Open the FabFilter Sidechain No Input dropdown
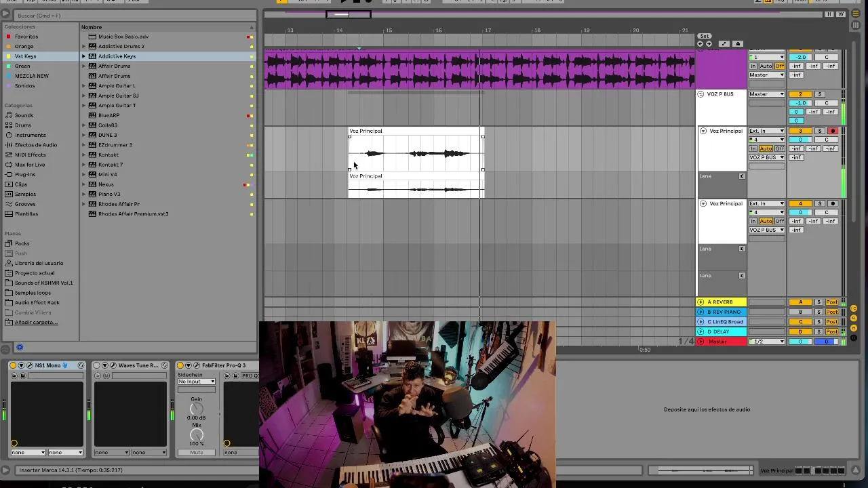 point(197,382)
